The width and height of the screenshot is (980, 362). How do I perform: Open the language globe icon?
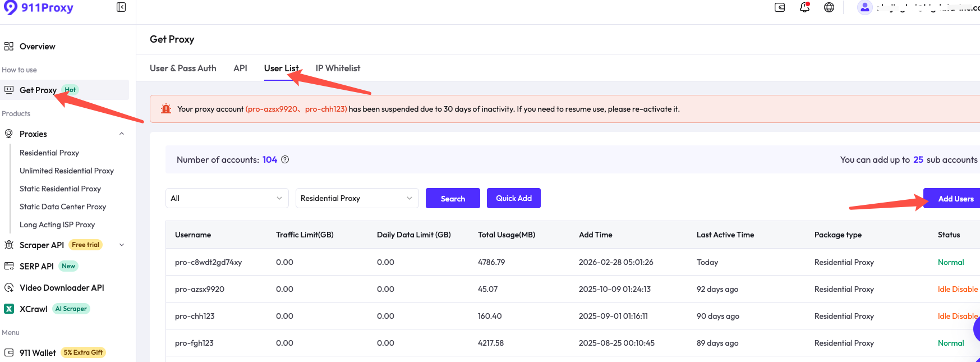(829, 7)
